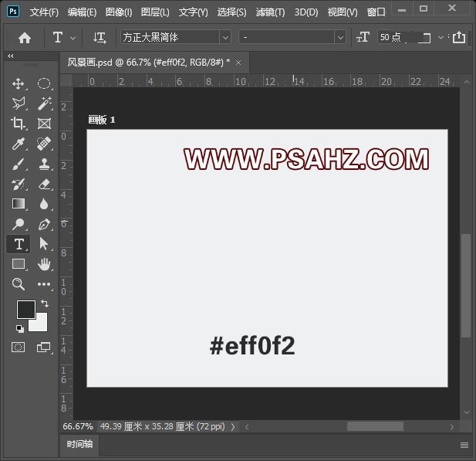Click the Share icon in options bar

[x=459, y=37]
